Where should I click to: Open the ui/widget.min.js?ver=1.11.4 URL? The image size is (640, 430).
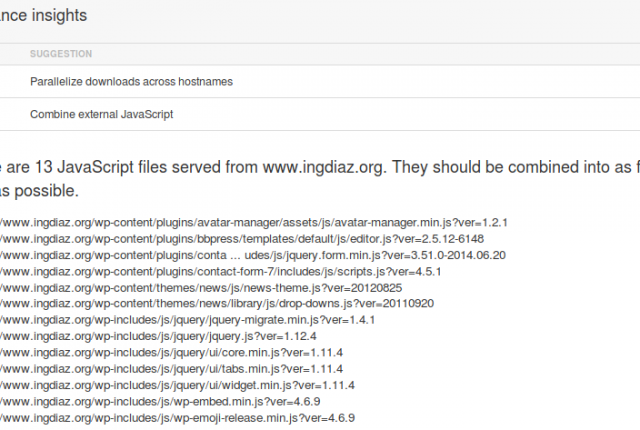tap(177, 385)
